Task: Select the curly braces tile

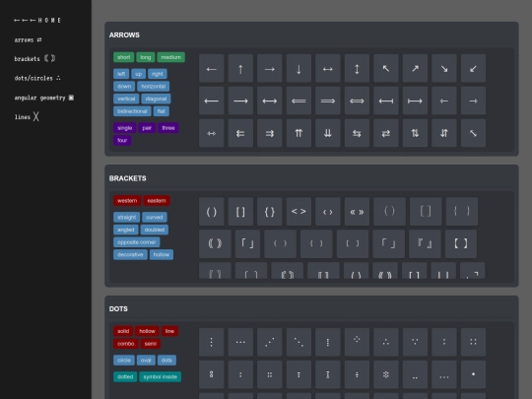Action: pyautogui.click(x=270, y=212)
